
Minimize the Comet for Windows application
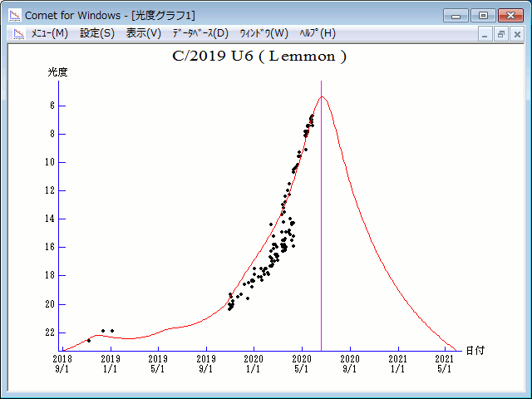point(456,15)
